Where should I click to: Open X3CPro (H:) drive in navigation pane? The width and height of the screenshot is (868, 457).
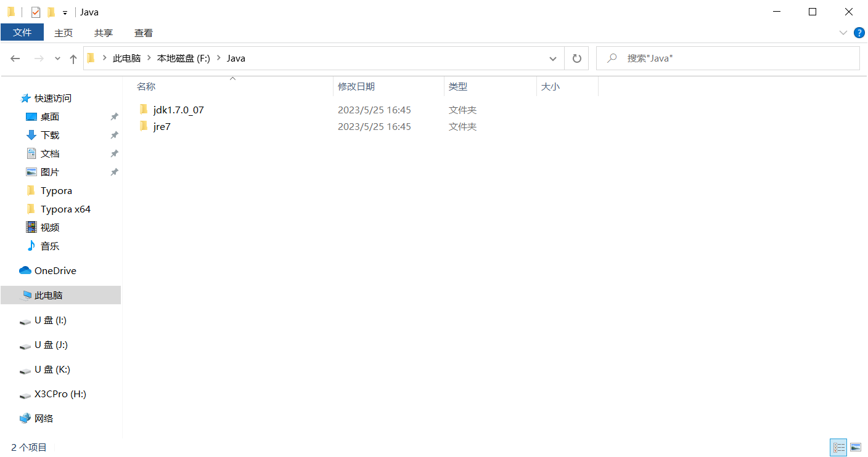click(x=60, y=394)
